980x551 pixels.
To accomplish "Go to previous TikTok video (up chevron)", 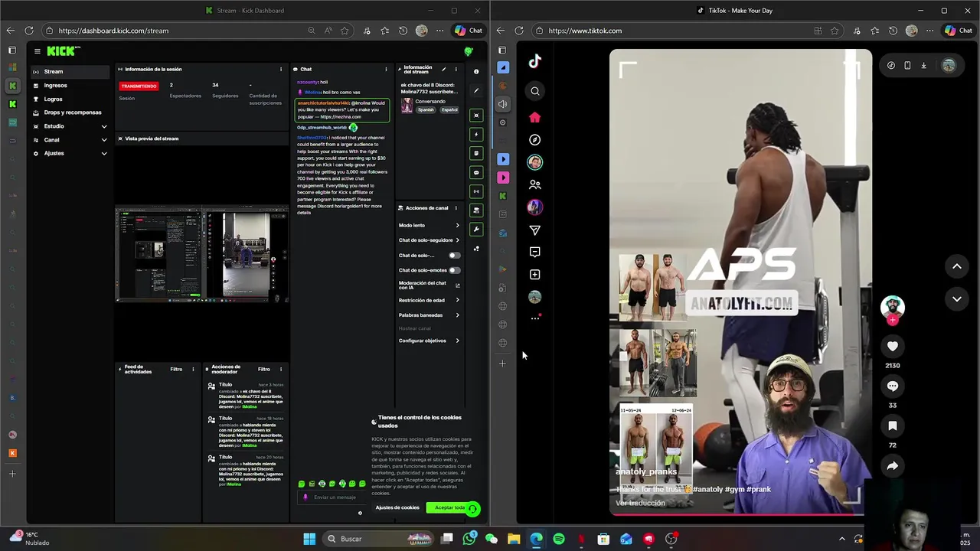I will pyautogui.click(x=957, y=266).
